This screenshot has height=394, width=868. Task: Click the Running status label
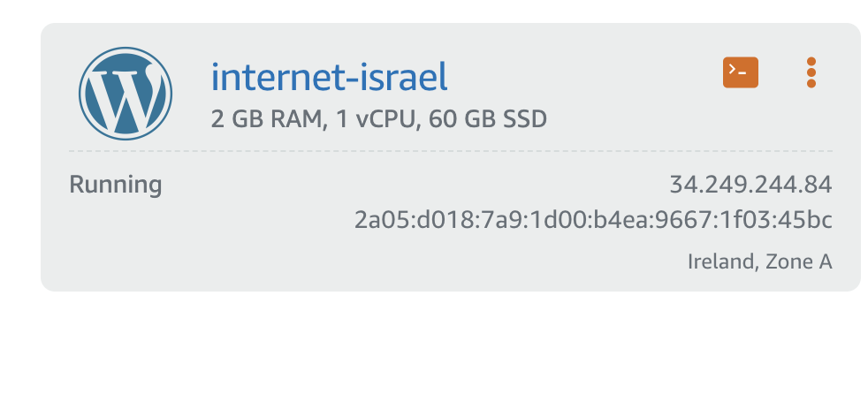point(115,185)
